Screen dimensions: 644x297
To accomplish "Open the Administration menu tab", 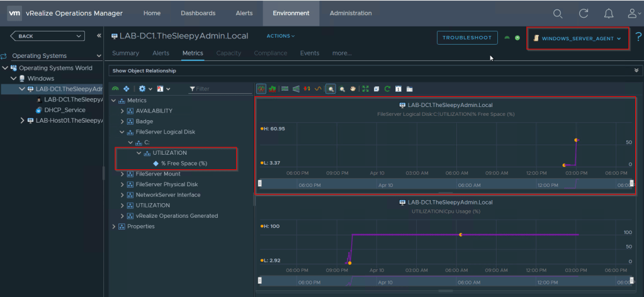I will pyautogui.click(x=351, y=13).
